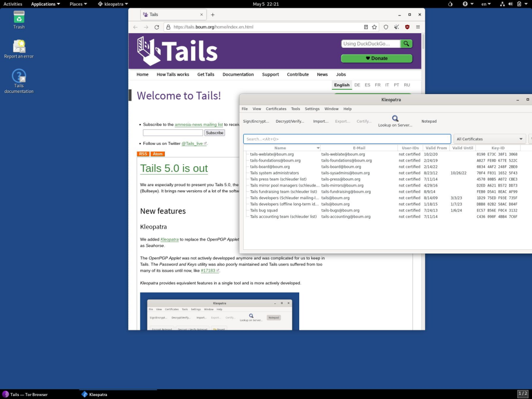The width and height of the screenshot is (532, 399).
Task: Open the Tools menu in Kleopatra
Action: [x=296, y=109]
